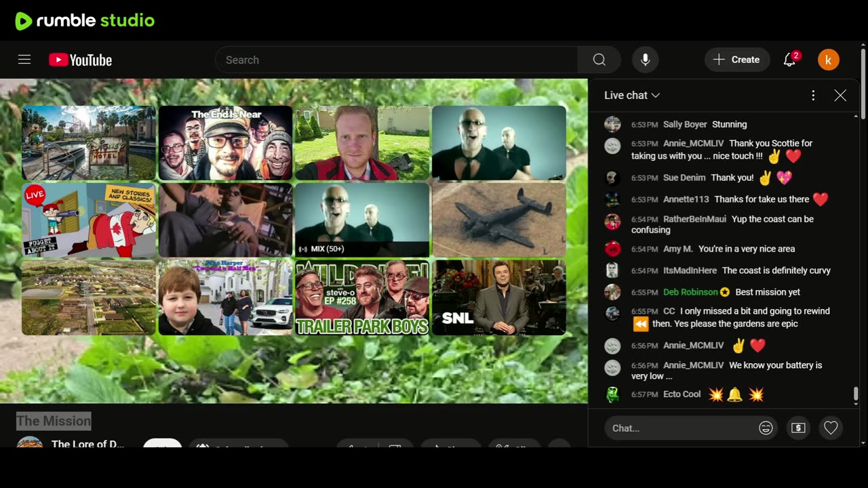868x488 pixels.
Task: Open "The End is Near" thumbnail
Action: (x=226, y=143)
